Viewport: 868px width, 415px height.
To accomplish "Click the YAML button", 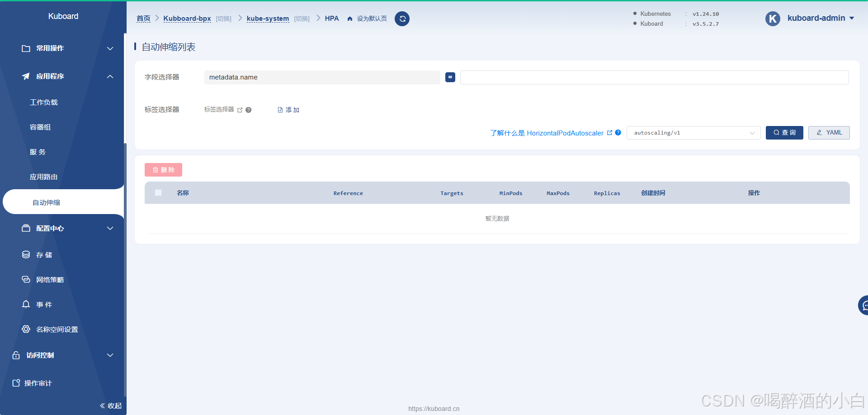I will (x=829, y=133).
